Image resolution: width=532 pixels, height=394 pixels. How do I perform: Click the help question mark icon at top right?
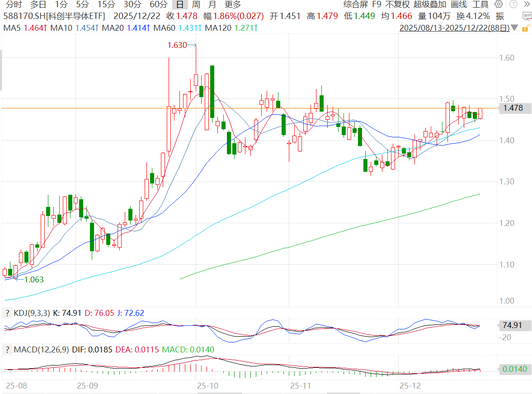pos(513,5)
